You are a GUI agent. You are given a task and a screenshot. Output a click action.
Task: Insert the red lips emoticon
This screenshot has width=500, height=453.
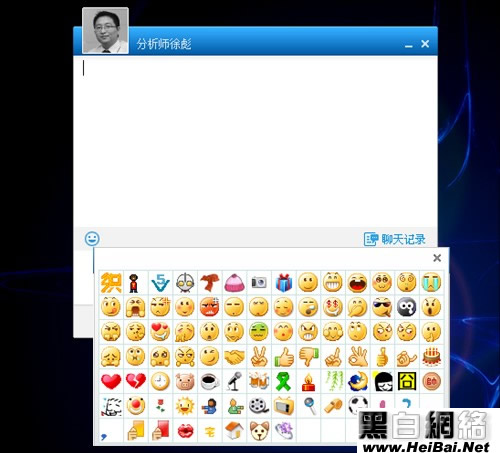tap(185, 431)
